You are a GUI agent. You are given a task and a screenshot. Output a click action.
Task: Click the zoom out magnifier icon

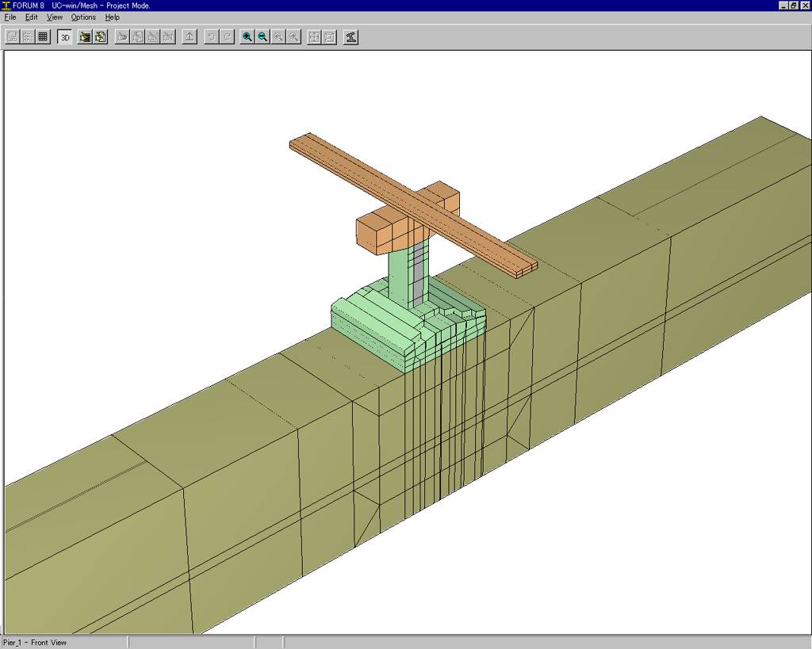[262, 36]
